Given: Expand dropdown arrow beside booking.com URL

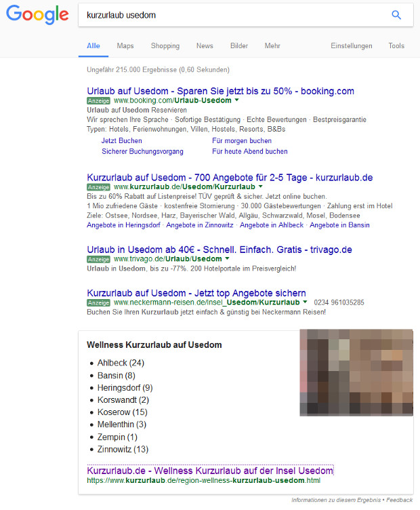Looking at the screenshot, I should (x=237, y=100).
